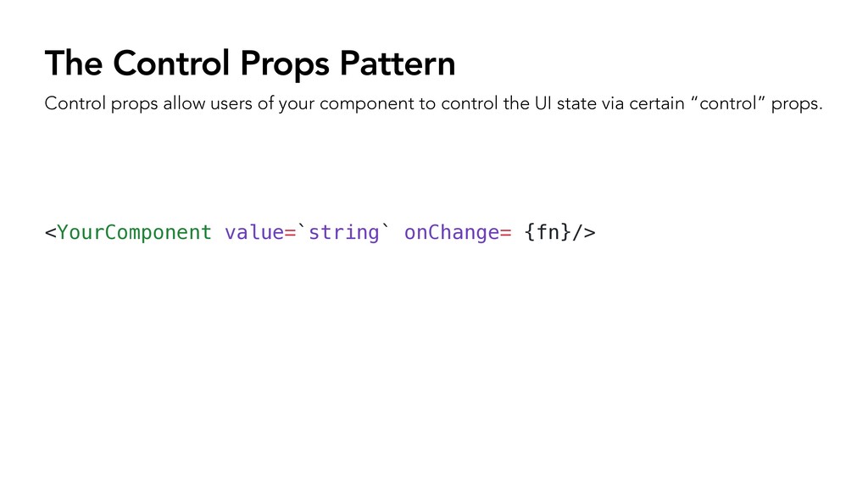868x488 pixels.
Task: Click the opening '<' bracket of the code
Action: [x=50, y=233]
